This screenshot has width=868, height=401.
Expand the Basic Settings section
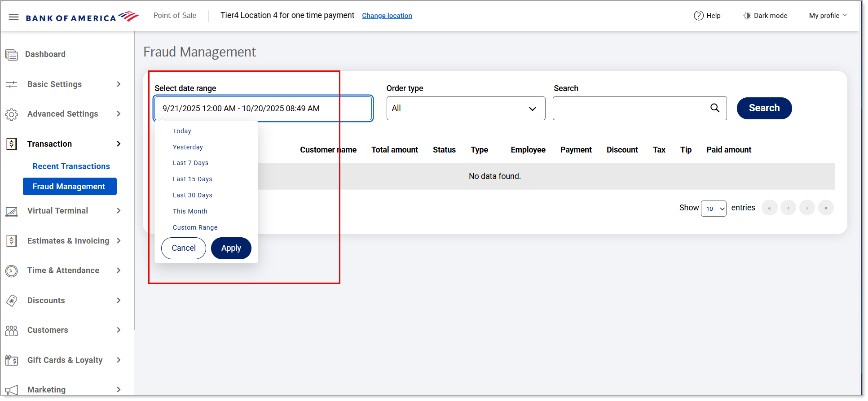click(63, 84)
